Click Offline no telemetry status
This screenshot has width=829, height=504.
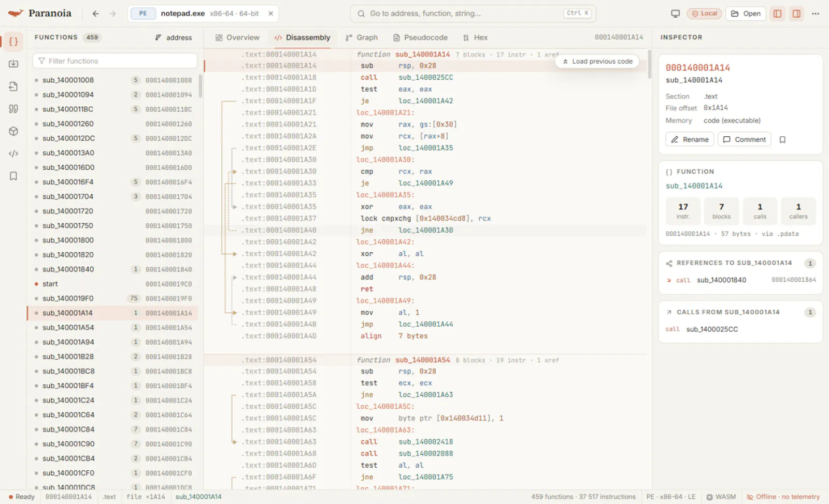pos(783,497)
